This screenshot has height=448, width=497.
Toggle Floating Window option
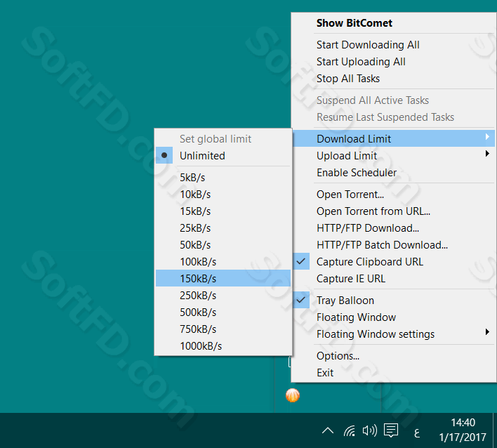coord(393,317)
